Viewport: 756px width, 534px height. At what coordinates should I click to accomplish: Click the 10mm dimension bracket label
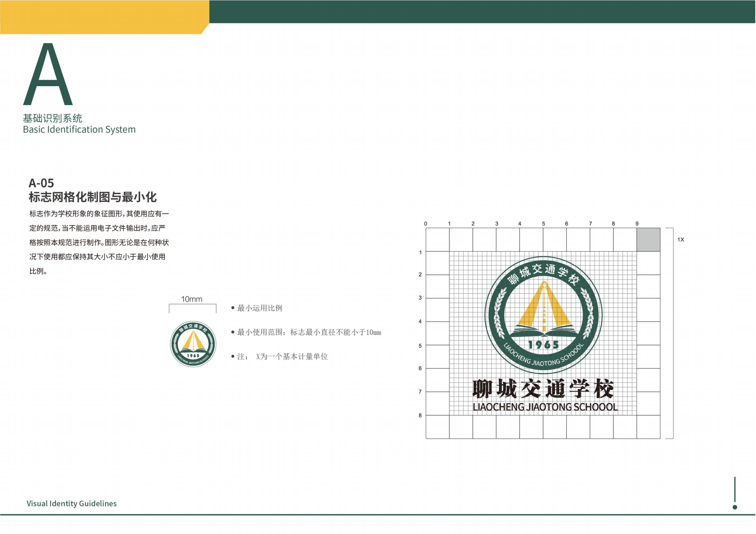[192, 299]
